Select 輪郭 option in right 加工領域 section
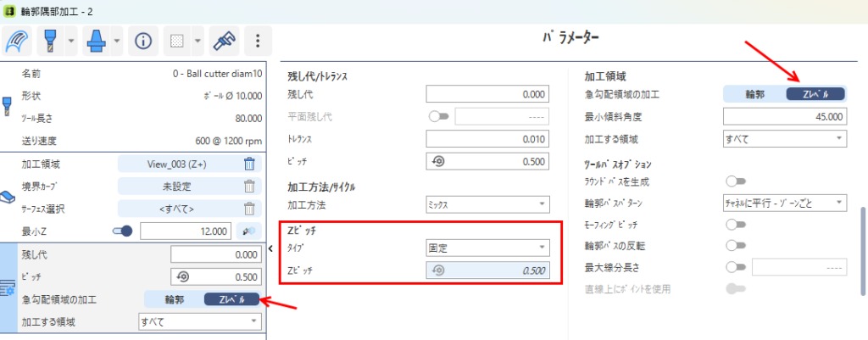This screenshot has width=868, height=340. click(x=754, y=94)
